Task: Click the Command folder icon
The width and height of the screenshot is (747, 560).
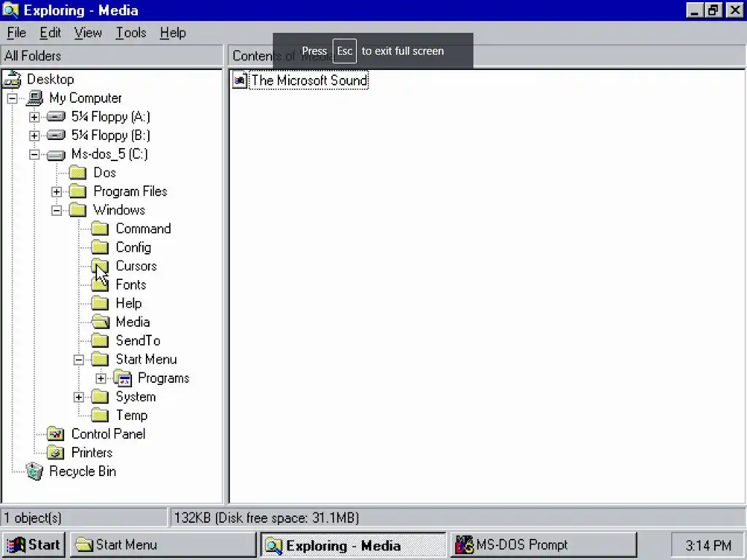Action: pos(100,228)
